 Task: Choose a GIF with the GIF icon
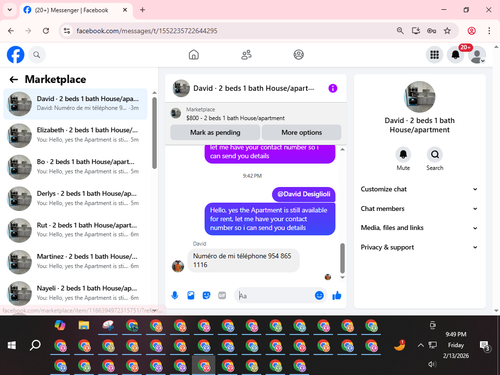pyautogui.click(x=222, y=295)
